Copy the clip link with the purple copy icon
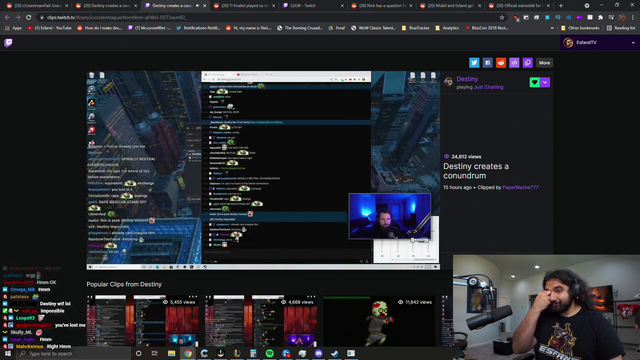The height and width of the screenshot is (360, 640). tap(527, 63)
